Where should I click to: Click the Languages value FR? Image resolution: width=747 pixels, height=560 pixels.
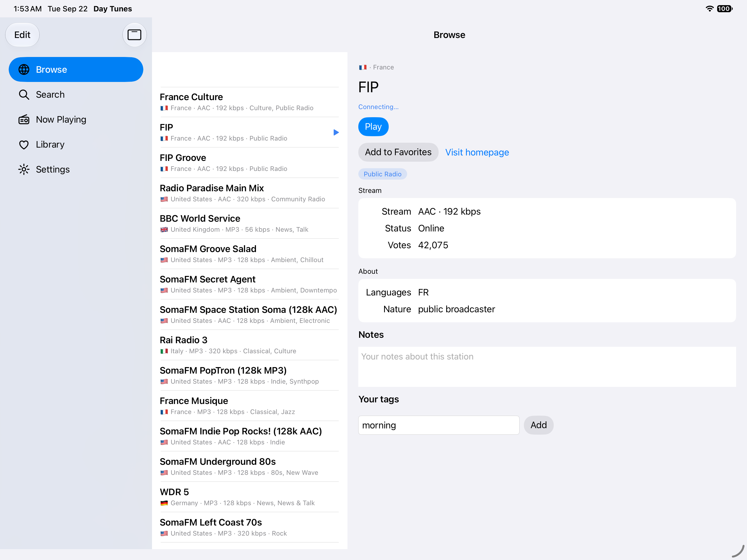(x=423, y=292)
